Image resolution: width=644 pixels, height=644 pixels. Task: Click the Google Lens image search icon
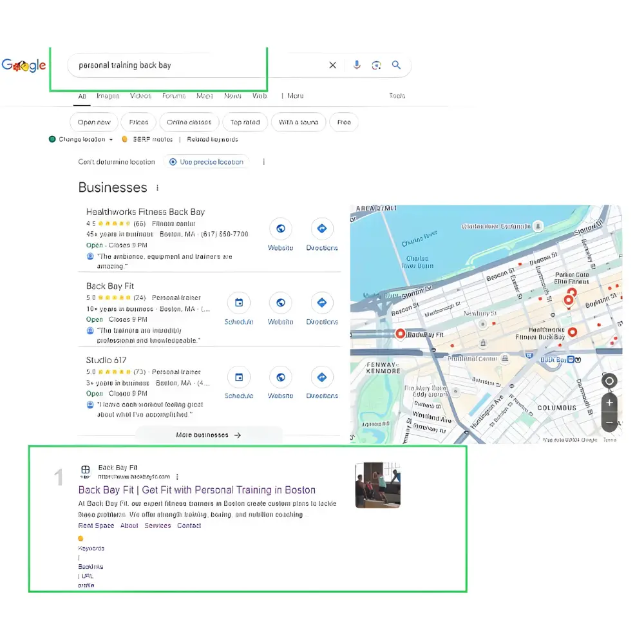click(377, 65)
